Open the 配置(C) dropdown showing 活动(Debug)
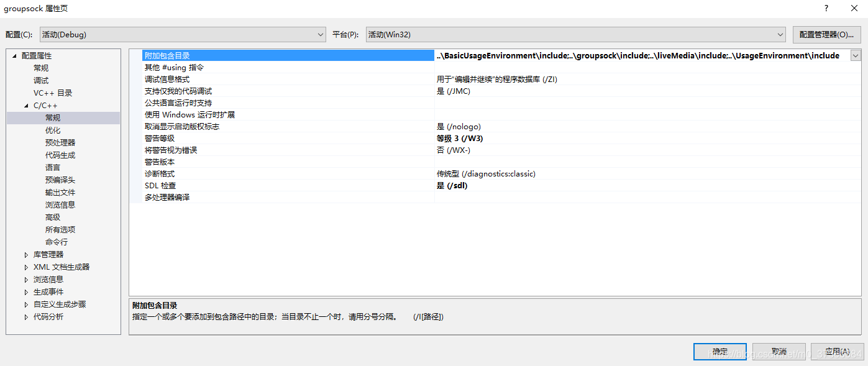The width and height of the screenshot is (868, 366). [x=183, y=34]
